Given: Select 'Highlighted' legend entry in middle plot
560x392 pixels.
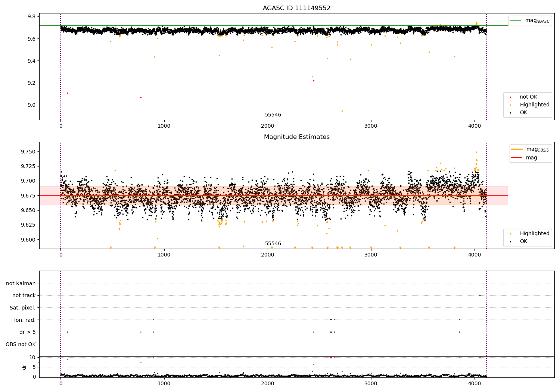Looking at the screenshot, I should [x=534, y=234].
